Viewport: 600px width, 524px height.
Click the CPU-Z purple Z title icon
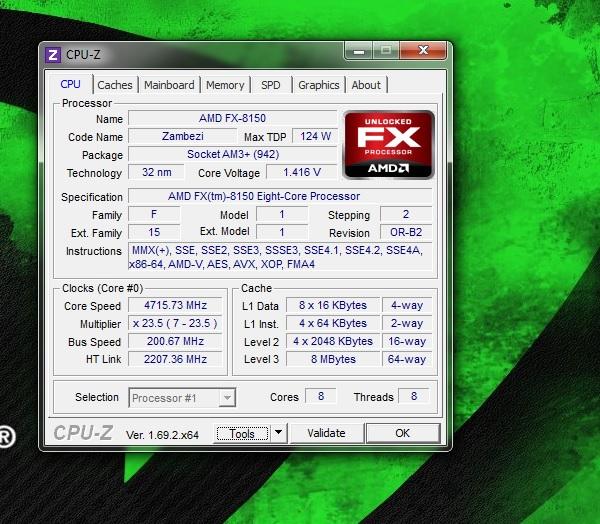[x=53, y=55]
